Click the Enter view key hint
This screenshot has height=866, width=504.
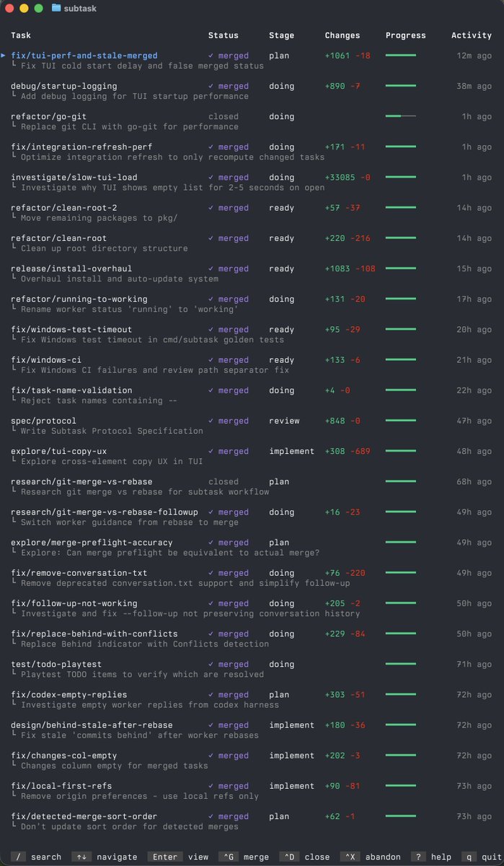click(x=178, y=857)
